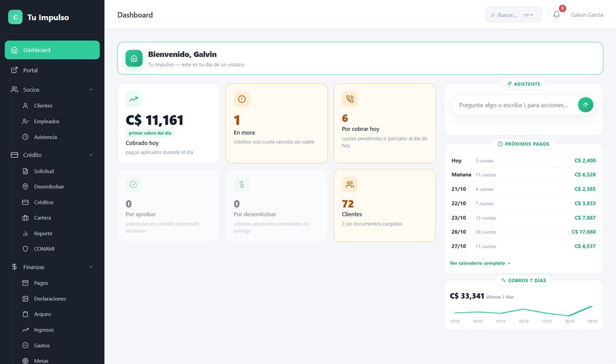616x364 pixels.
Task: Click the CONAMI shield icon
Action: point(25,249)
